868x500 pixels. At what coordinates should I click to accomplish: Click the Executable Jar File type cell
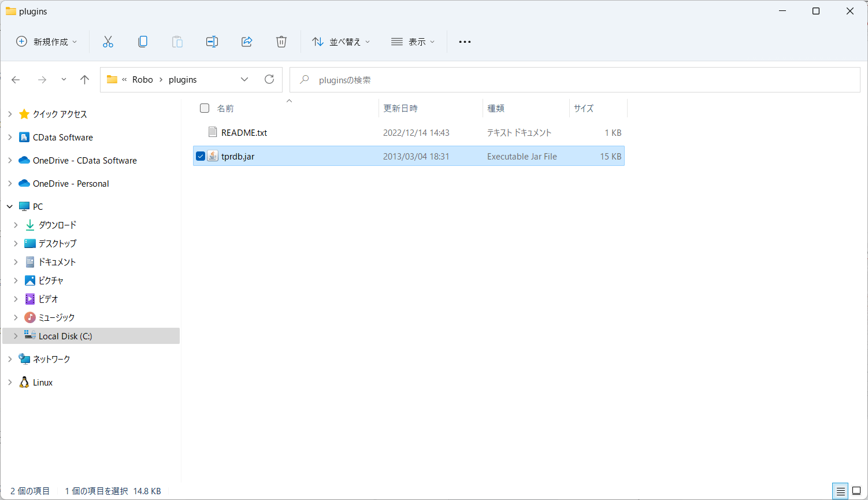[x=522, y=156]
